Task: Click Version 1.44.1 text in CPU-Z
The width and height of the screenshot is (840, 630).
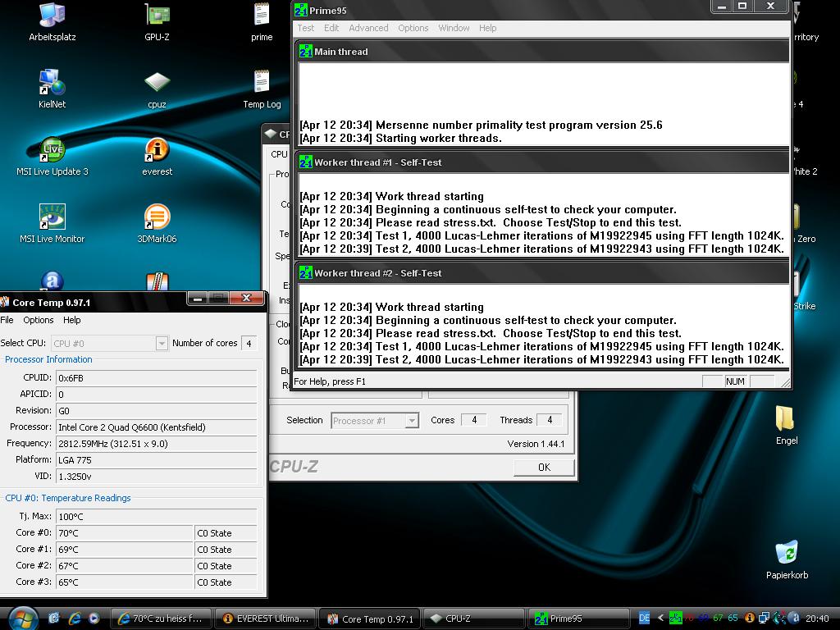Action: point(536,444)
